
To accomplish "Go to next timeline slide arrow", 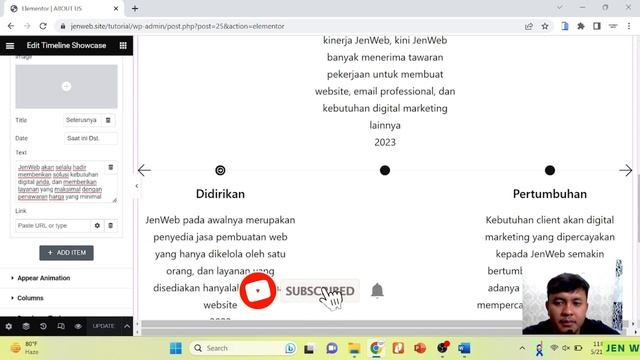I will point(625,170).
